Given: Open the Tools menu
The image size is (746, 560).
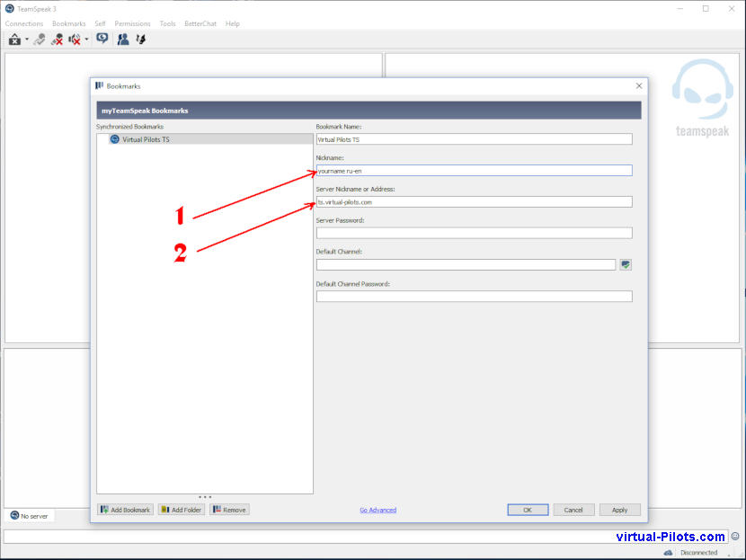Looking at the screenshot, I should [167, 23].
